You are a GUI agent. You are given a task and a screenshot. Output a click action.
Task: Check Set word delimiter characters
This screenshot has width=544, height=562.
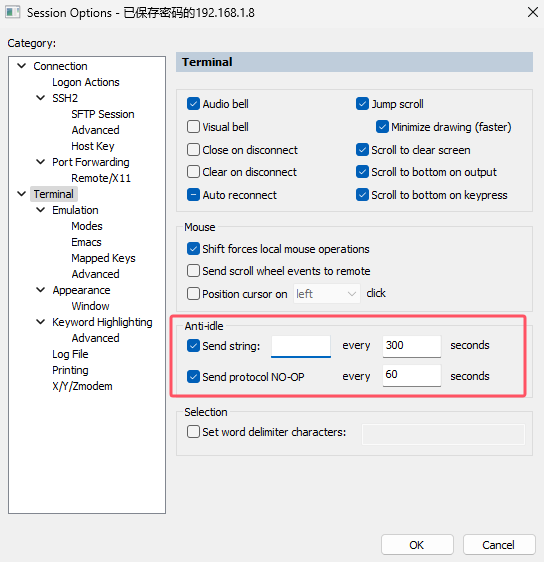click(x=193, y=432)
